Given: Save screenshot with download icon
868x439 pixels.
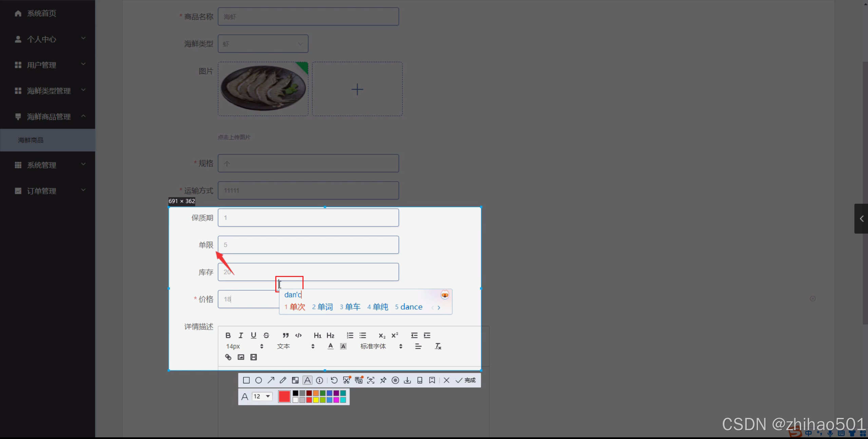Looking at the screenshot, I should pos(407,380).
